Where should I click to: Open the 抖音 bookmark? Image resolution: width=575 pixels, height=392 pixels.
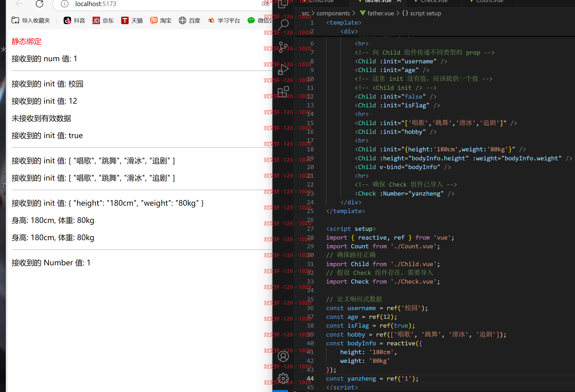coord(75,20)
